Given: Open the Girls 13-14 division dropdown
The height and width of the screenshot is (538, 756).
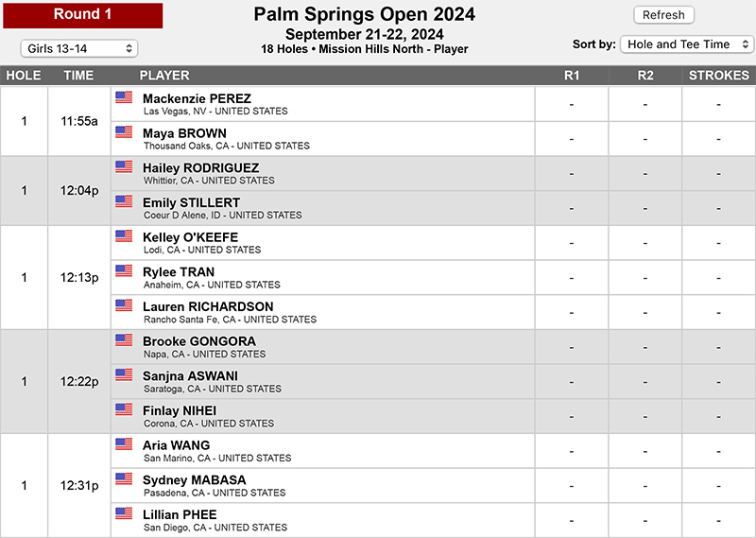Looking at the screenshot, I should [x=79, y=48].
